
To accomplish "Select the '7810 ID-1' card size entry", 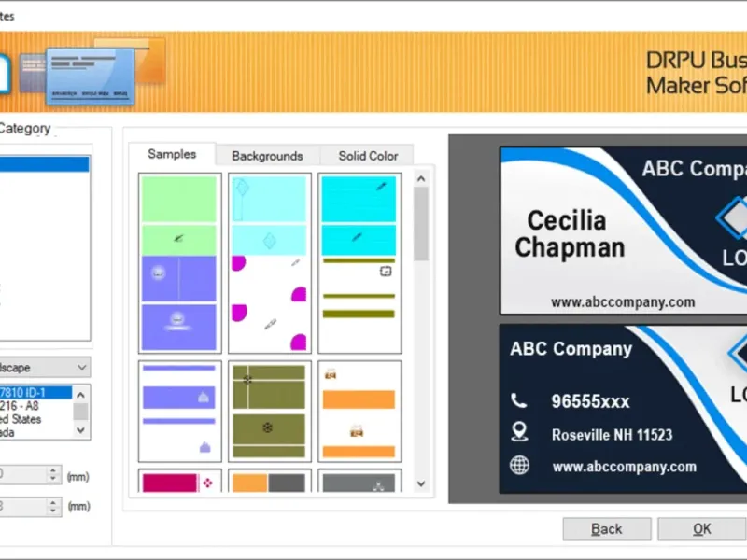I will 35,392.
